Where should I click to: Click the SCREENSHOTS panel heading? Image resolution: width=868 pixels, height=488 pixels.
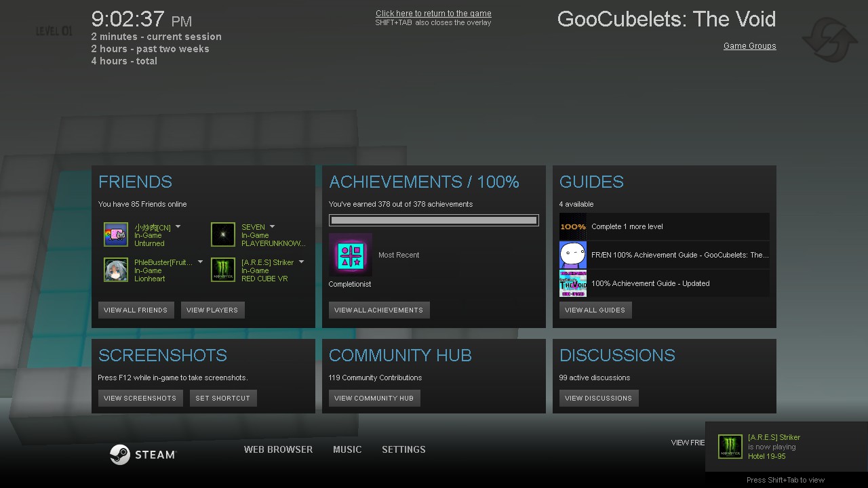point(163,355)
